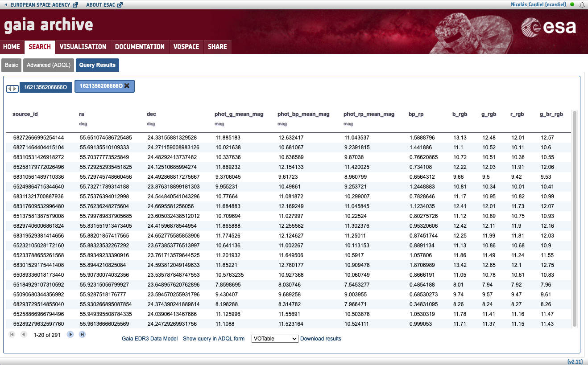Close the 1621356206666O results tab
The image size is (588, 365).
(x=127, y=86)
